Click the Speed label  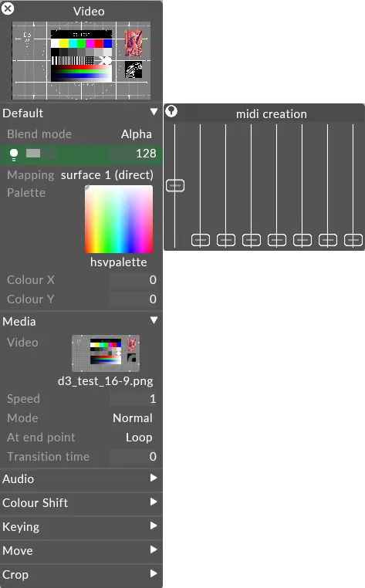coord(23,399)
